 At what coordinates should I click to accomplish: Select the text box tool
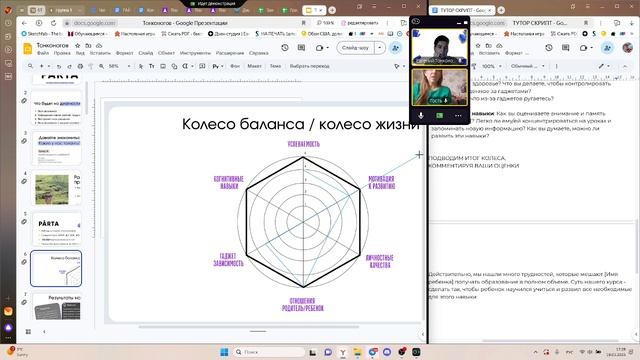[x=152, y=66]
